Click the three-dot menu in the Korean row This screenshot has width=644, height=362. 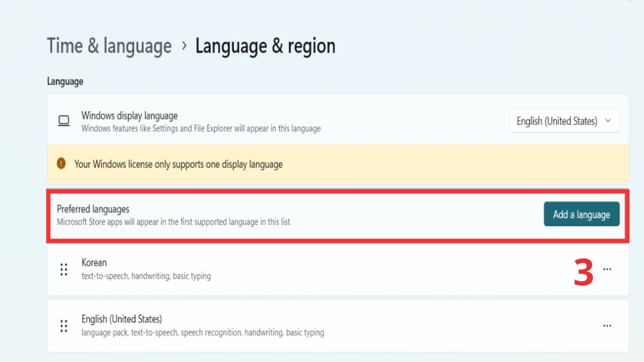[607, 269]
